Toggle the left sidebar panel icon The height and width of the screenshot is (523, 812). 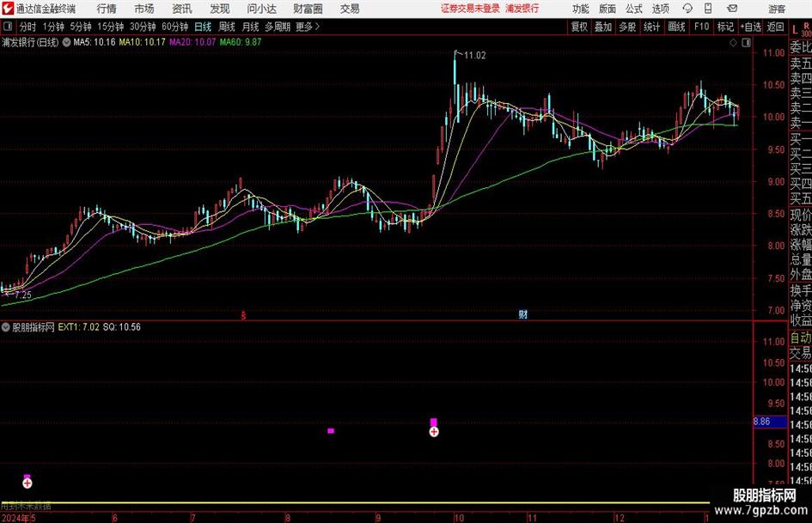8,27
